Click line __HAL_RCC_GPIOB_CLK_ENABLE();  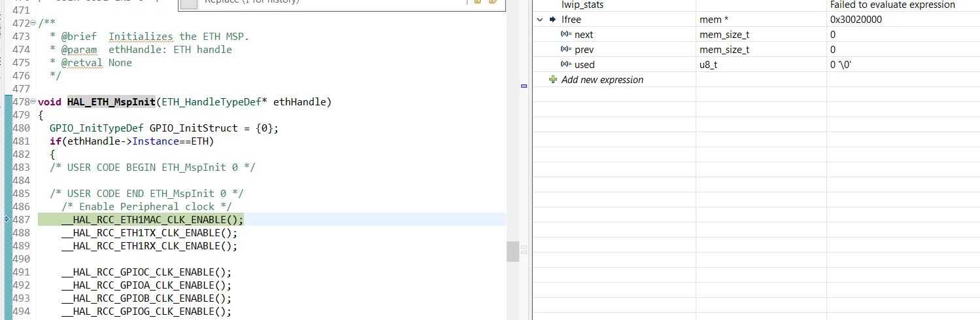146,298
